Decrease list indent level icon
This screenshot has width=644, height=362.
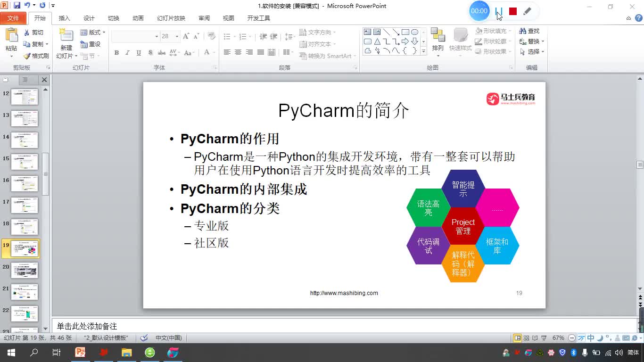pyautogui.click(x=263, y=36)
